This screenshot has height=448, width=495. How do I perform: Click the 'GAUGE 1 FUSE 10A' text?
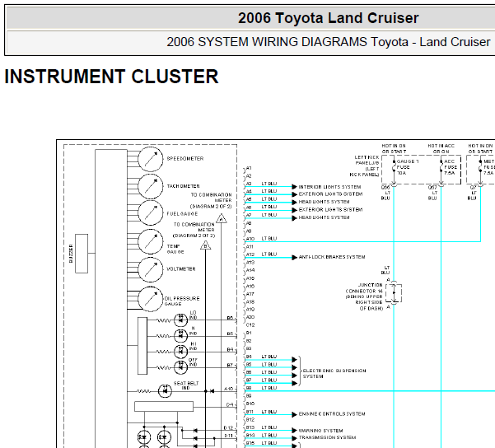[x=408, y=167]
